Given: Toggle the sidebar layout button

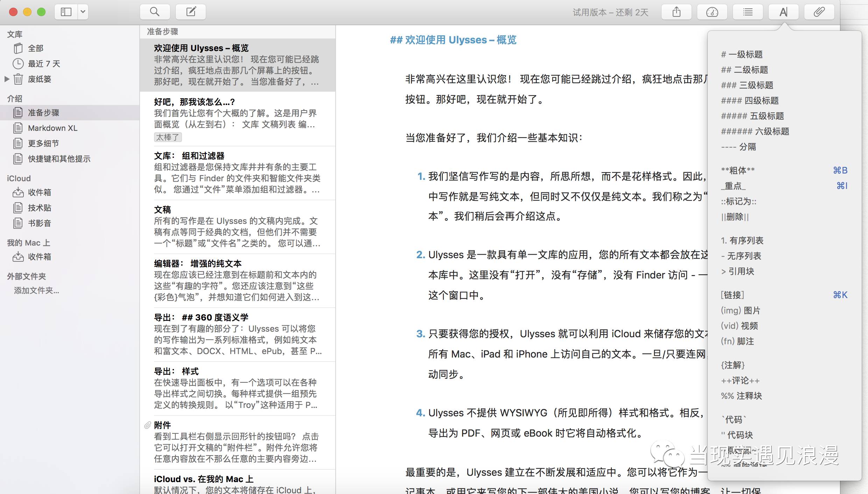Looking at the screenshot, I should 66,12.
